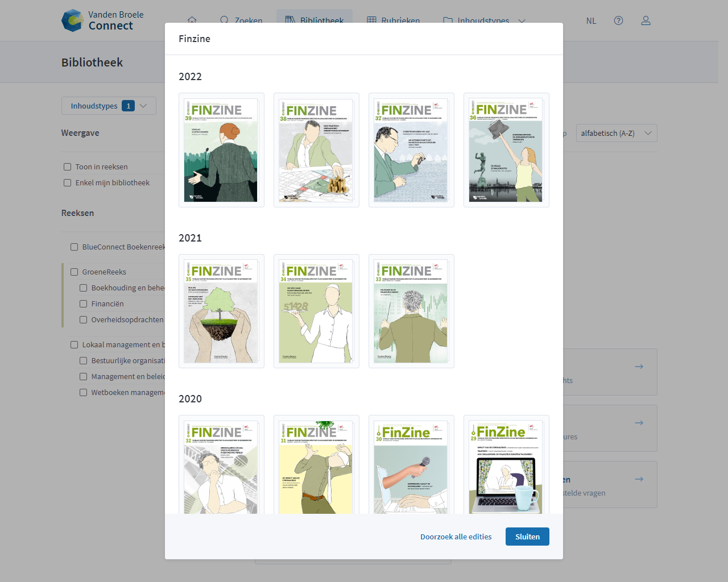Check Management en beleid checkbox
This screenshot has width=728, height=582.
tap(84, 376)
